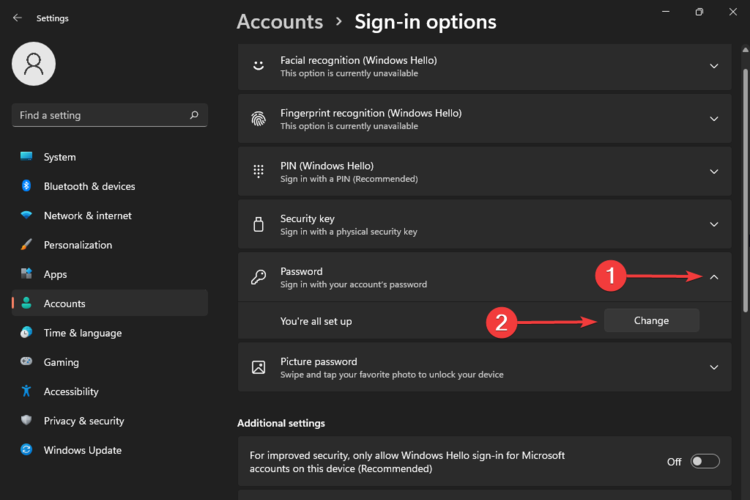
Task: Click the Find a setting search box
Action: tap(100, 115)
